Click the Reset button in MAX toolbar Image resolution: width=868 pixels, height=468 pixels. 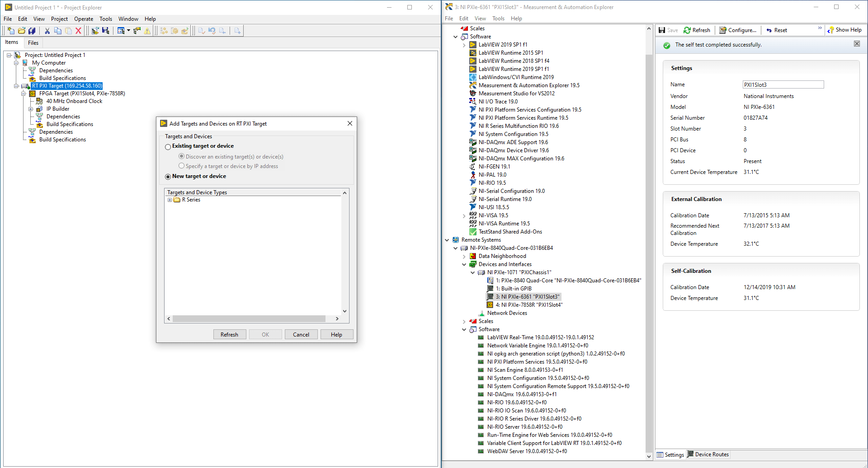point(777,30)
